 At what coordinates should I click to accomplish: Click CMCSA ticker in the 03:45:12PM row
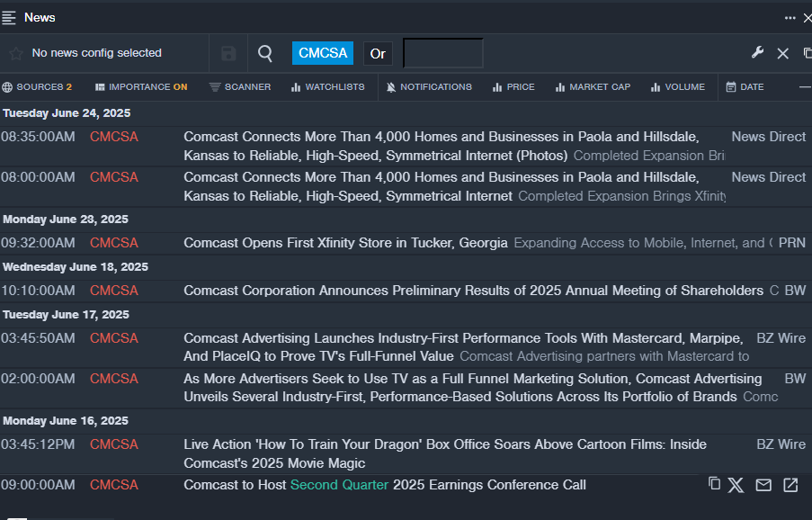114,444
